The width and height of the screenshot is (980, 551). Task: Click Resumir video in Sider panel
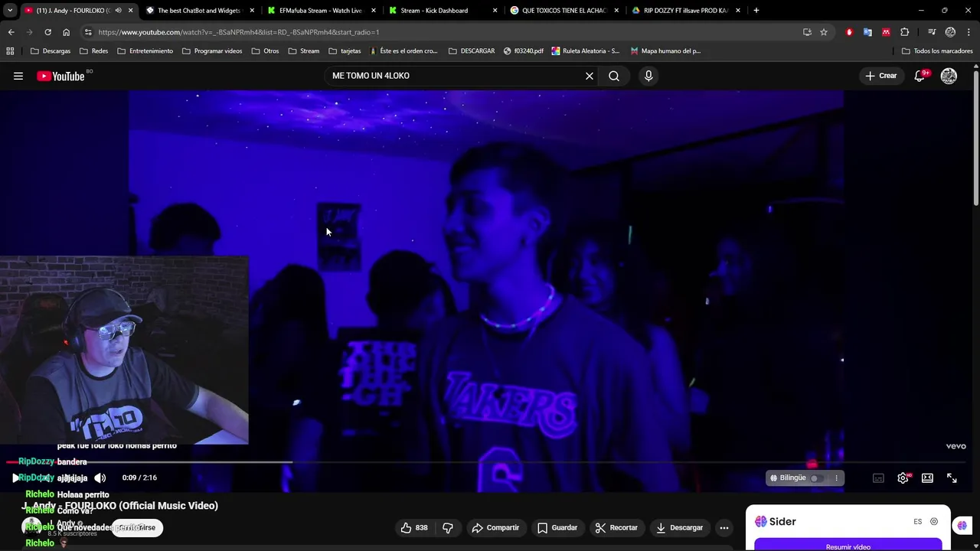[x=848, y=546]
